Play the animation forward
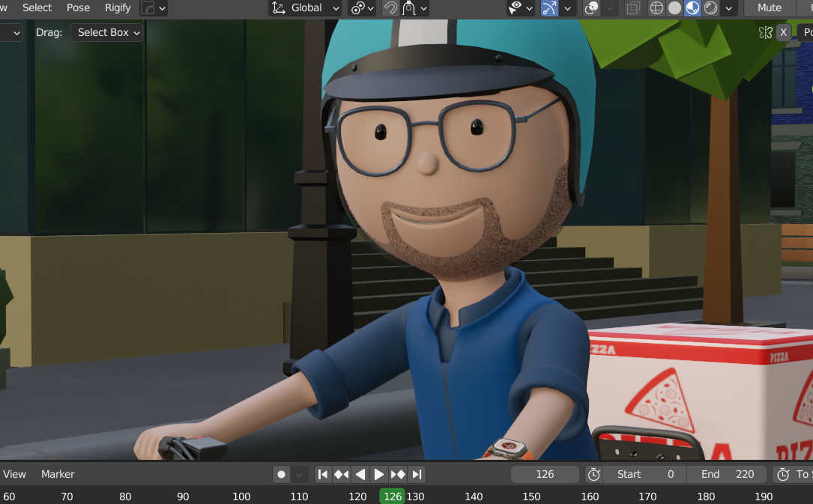813x504 pixels. coord(379,474)
